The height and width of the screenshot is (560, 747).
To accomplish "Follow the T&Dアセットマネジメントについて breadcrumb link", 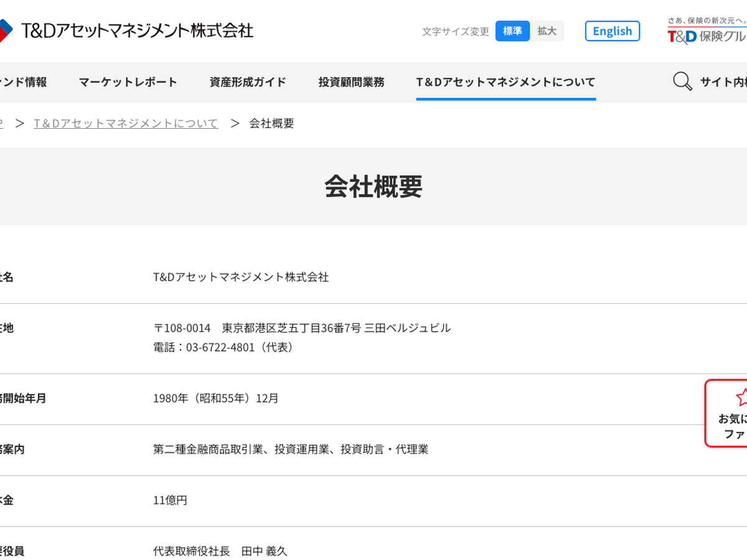I will (x=126, y=123).
